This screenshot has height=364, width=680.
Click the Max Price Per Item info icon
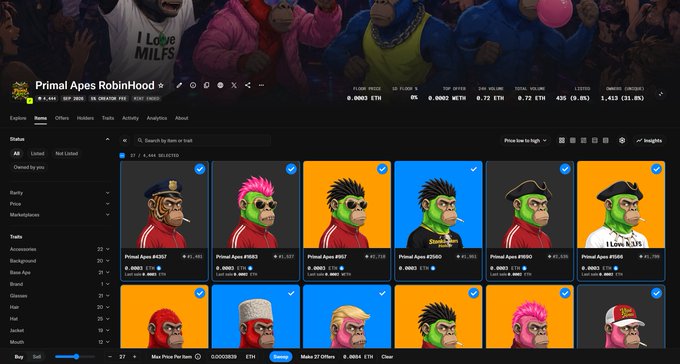(198, 357)
